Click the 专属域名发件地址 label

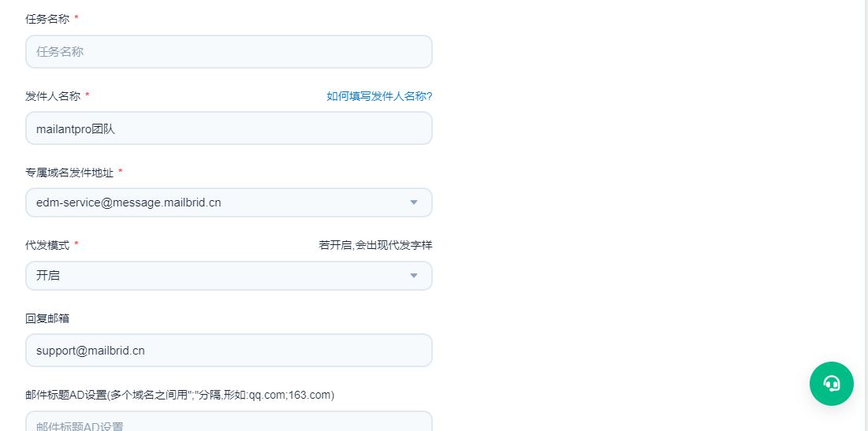coord(69,173)
